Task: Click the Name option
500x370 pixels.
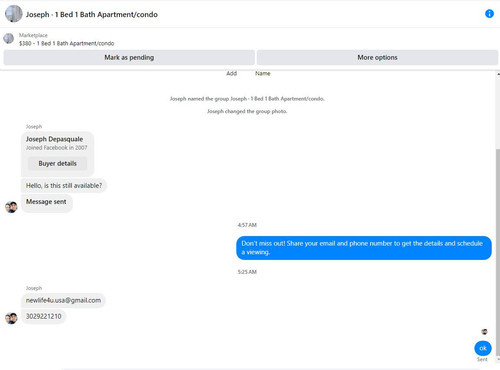Action: point(263,73)
